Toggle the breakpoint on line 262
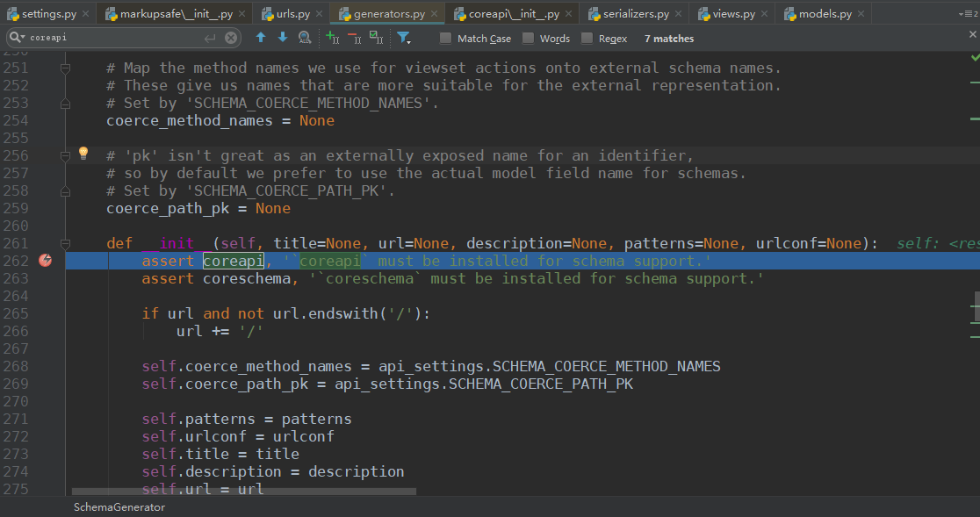This screenshot has height=517, width=980. pos(45,261)
